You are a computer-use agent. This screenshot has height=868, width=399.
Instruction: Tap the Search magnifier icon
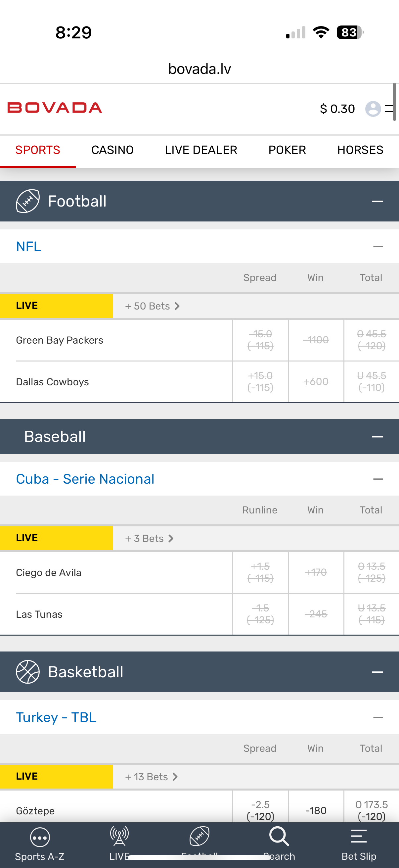[x=279, y=836]
